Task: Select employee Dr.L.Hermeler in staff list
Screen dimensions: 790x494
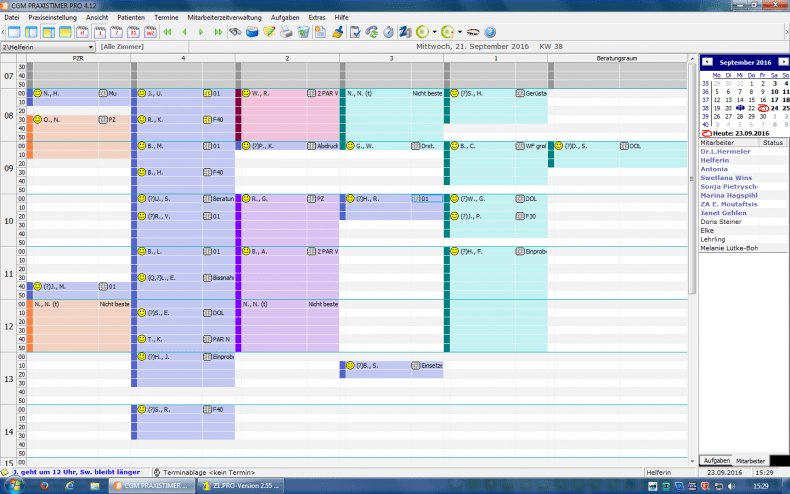Action: (726, 151)
